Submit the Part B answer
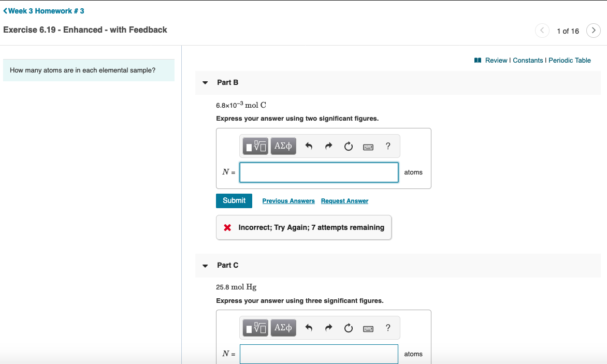Image resolution: width=607 pixels, height=364 pixels. 234,201
